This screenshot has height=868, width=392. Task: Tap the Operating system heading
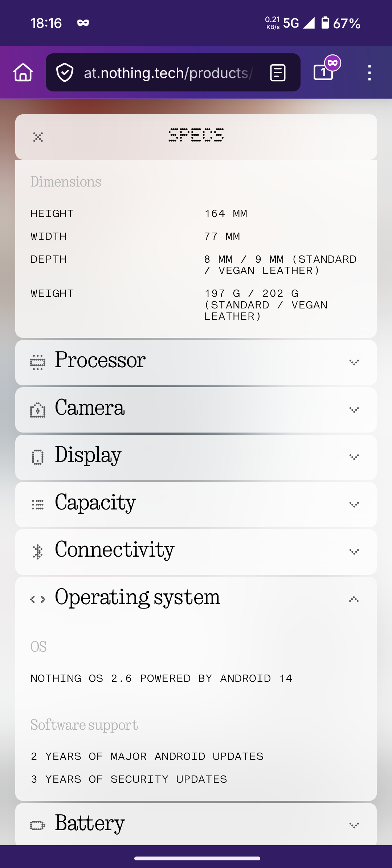click(137, 598)
